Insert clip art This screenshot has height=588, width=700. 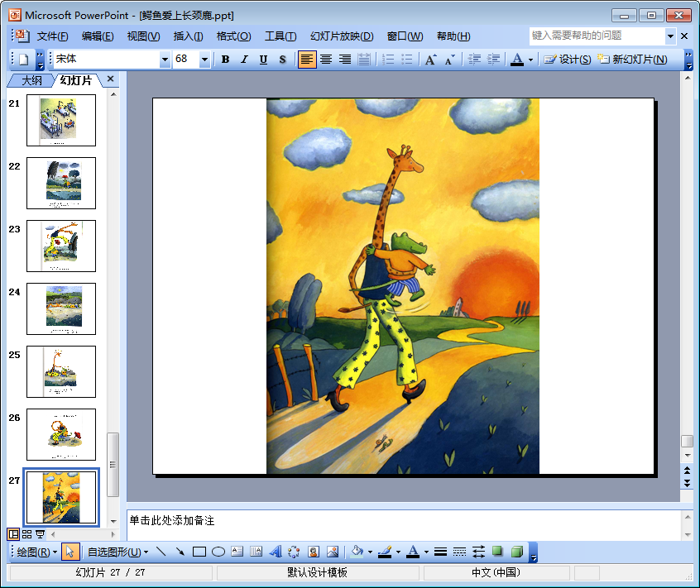click(314, 552)
